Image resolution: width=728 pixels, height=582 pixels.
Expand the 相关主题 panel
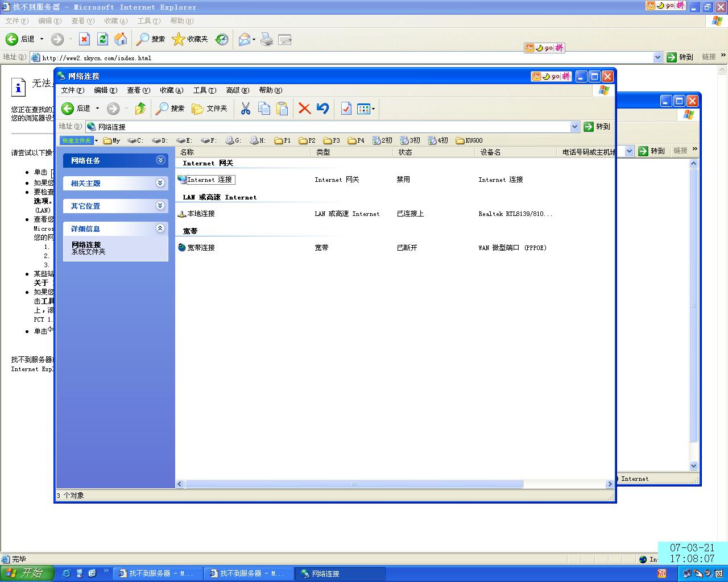click(x=160, y=183)
